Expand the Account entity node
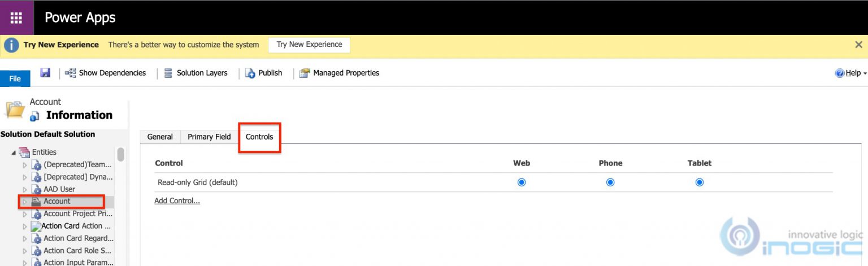 coord(24,202)
